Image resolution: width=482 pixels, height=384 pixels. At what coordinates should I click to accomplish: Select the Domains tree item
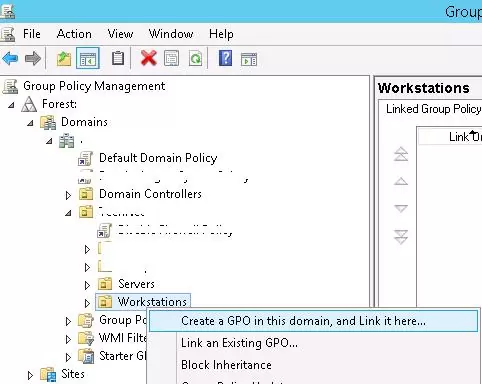pyautogui.click(x=84, y=122)
